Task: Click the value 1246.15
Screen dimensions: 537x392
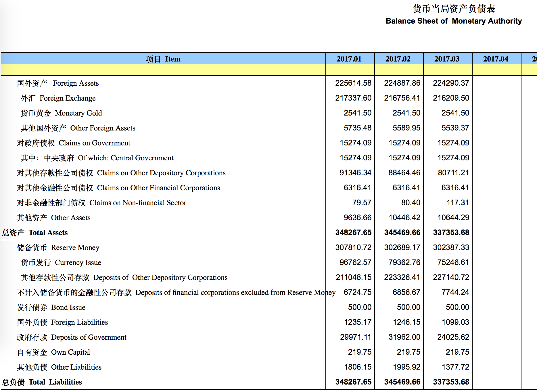Action: pyautogui.click(x=406, y=322)
